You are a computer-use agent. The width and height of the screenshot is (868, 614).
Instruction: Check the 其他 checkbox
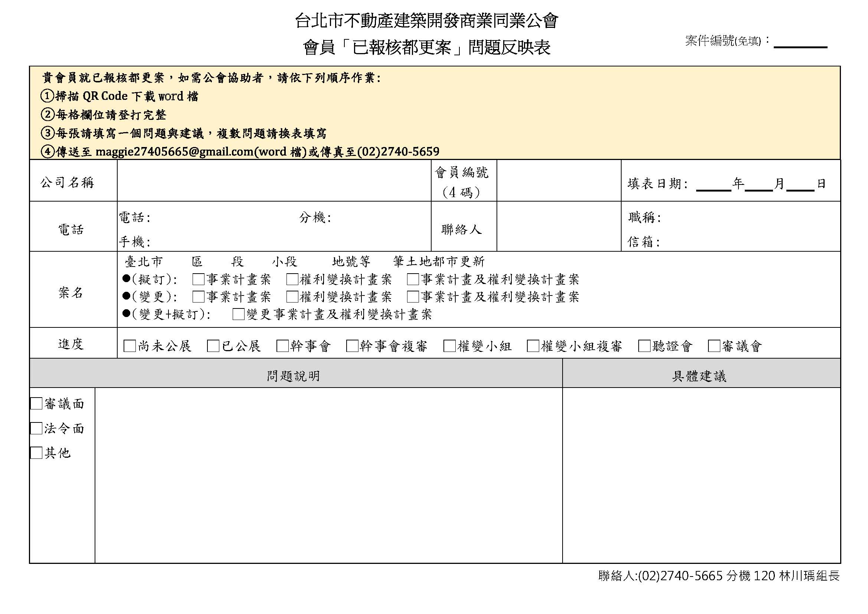(x=36, y=453)
